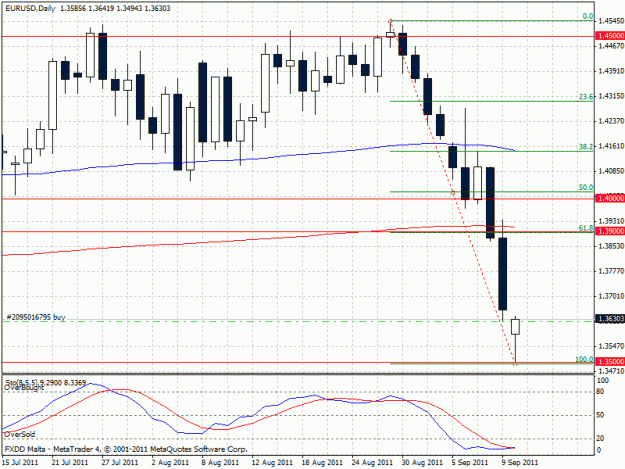Click the 1.43910 price scale value
This screenshot has height=469, width=625.
click(611, 71)
